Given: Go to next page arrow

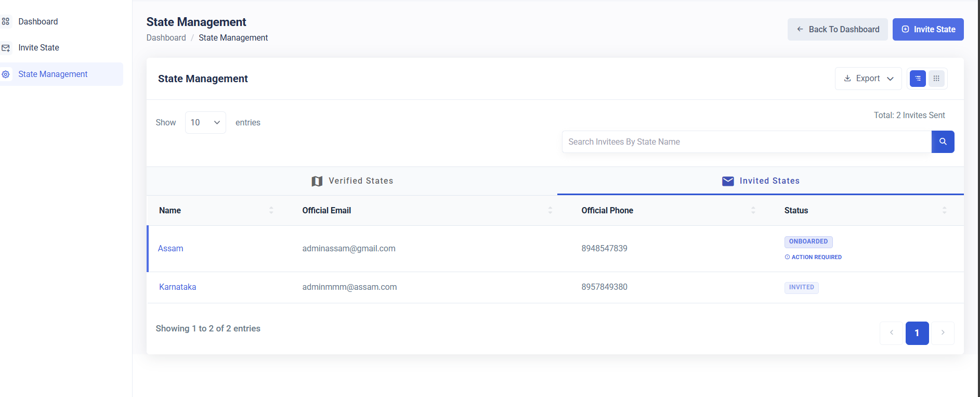Looking at the screenshot, I should pos(943,333).
